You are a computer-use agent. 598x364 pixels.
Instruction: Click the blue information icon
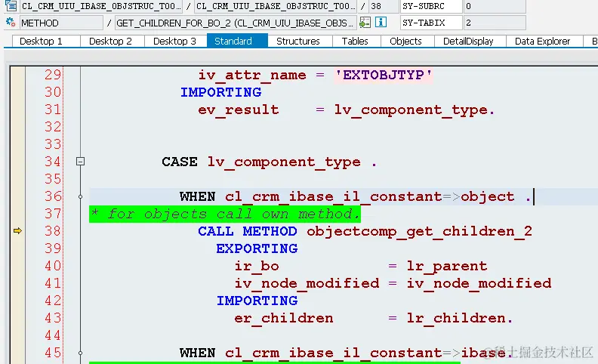(x=381, y=22)
